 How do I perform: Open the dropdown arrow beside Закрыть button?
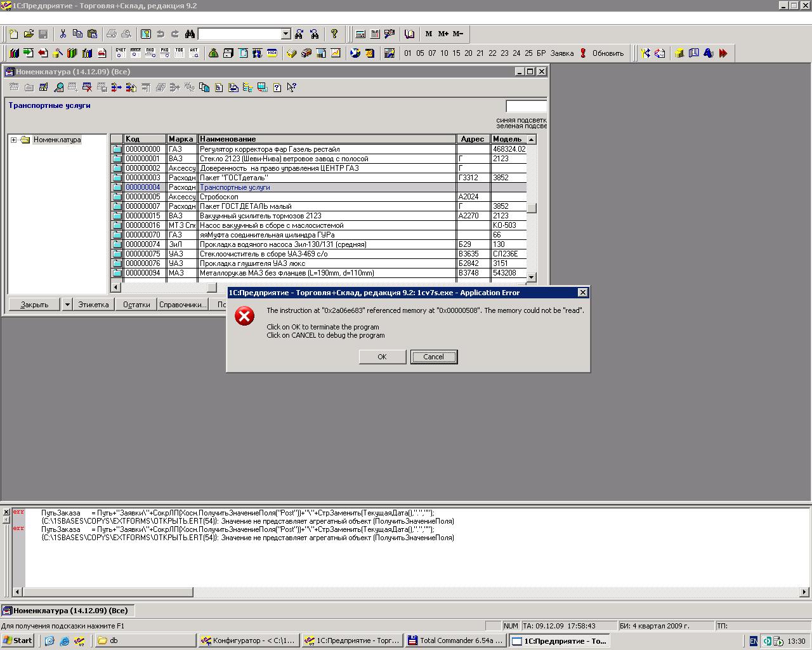point(67,305)
